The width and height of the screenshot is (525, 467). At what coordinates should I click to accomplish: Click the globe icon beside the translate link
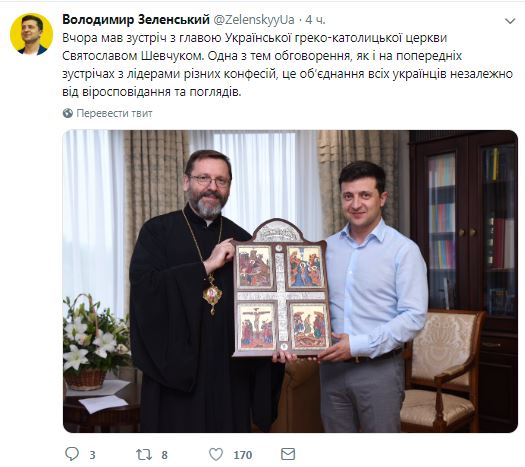[x=68, y=113]
